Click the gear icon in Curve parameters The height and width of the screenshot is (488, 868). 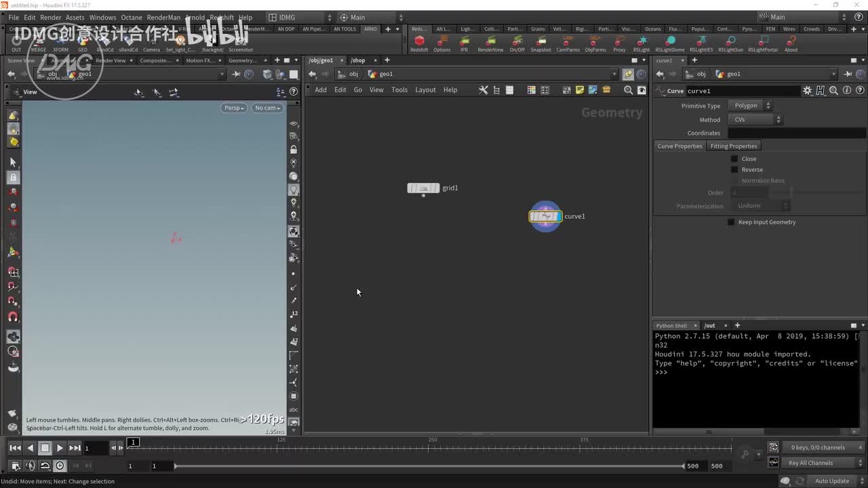click(x=807, y=91)
